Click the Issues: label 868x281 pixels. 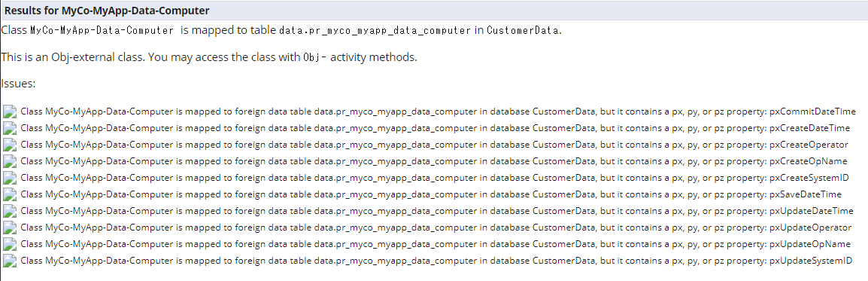click(x=19, y=84)
